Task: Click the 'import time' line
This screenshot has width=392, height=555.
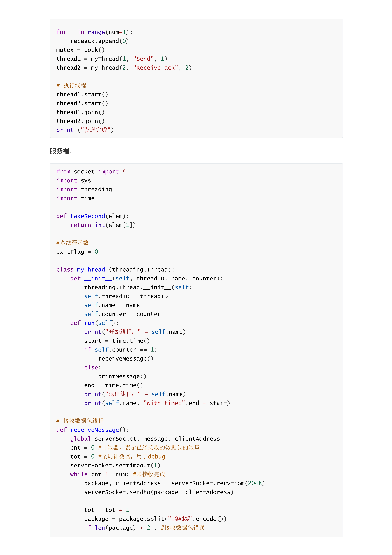Action: point(75,198)
